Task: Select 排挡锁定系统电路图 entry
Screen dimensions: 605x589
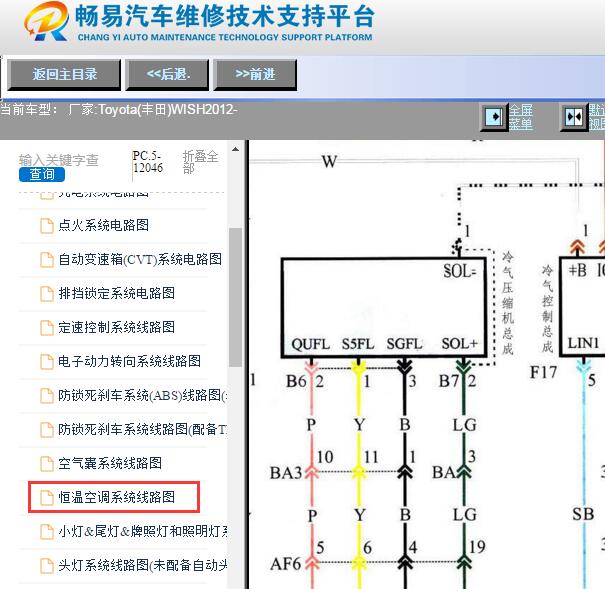Action: tap(117, 293)
